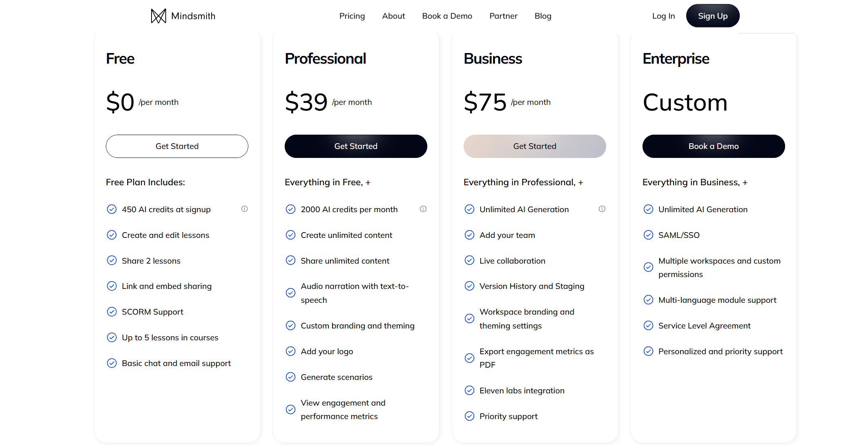Click checkmark icon beside Generate scenarios
The width and height of the screenshot is (868, 446).
290,377
